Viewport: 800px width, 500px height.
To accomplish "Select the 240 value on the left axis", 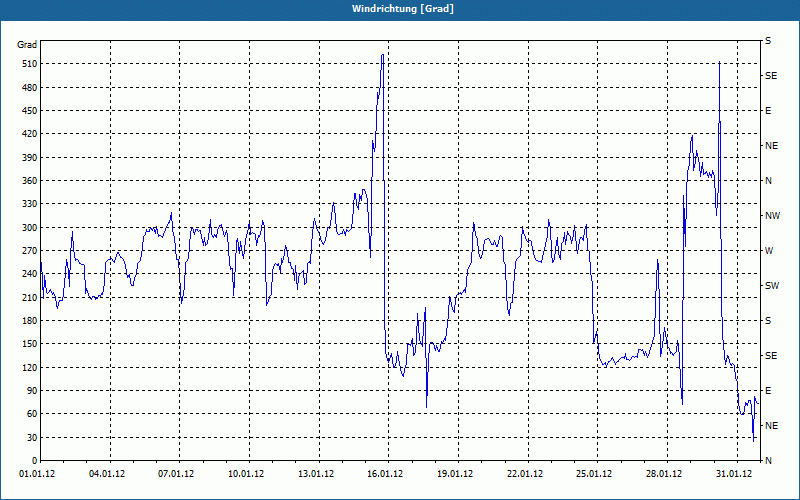I will point(30,274).
